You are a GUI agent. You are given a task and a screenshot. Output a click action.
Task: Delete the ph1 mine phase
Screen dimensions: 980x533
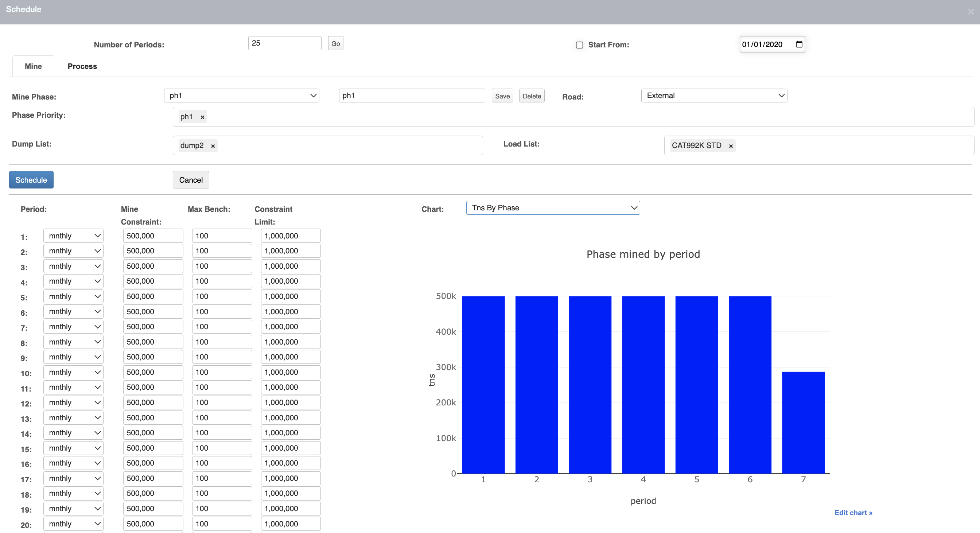531,96
